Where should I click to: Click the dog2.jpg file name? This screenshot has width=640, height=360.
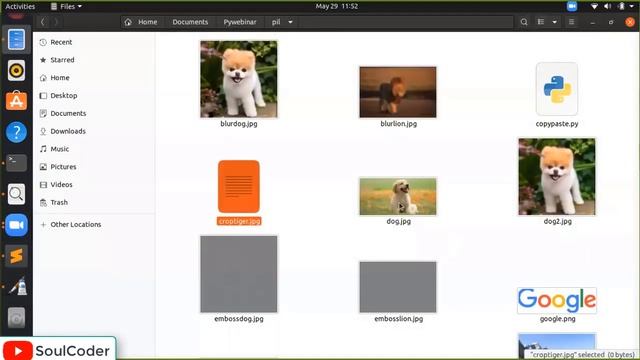(558, 221)
